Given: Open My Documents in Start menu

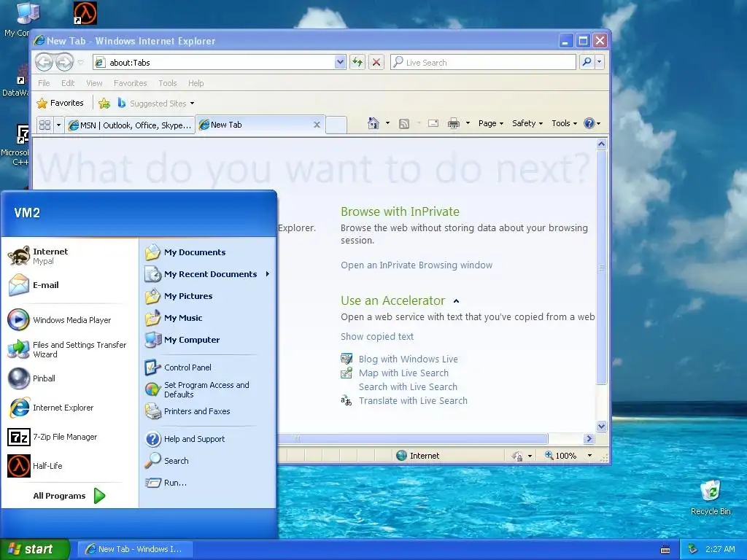Looking at the screenshot, I should [x=208, y=252].
